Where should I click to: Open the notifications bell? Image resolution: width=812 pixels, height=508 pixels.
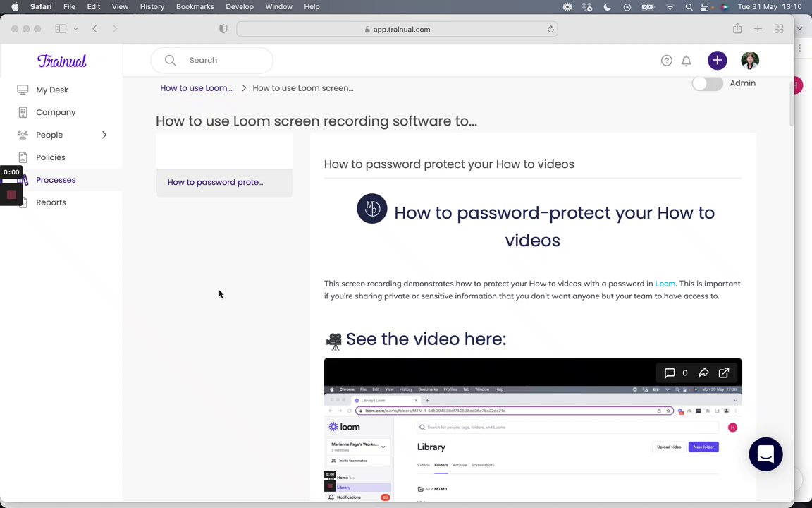click(686, 61)
